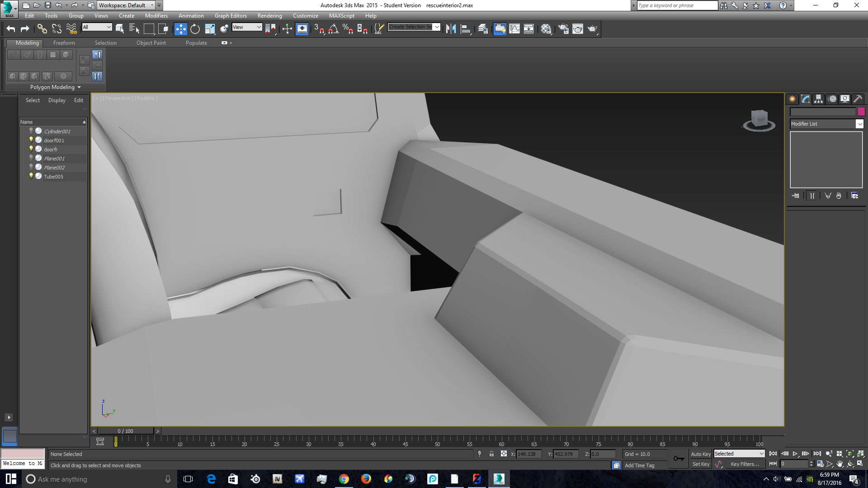Switch to the Freeform ribbon tab
Image resolution: width=868 pixels, height=488 pixels.
tap(64, 43)
